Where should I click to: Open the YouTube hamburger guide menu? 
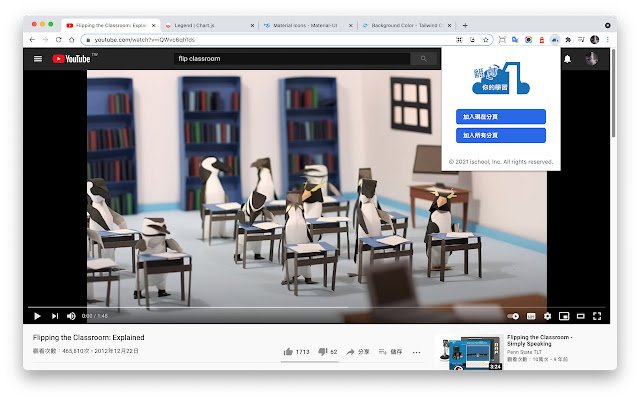pyautogui.click(x=38, y=59)
